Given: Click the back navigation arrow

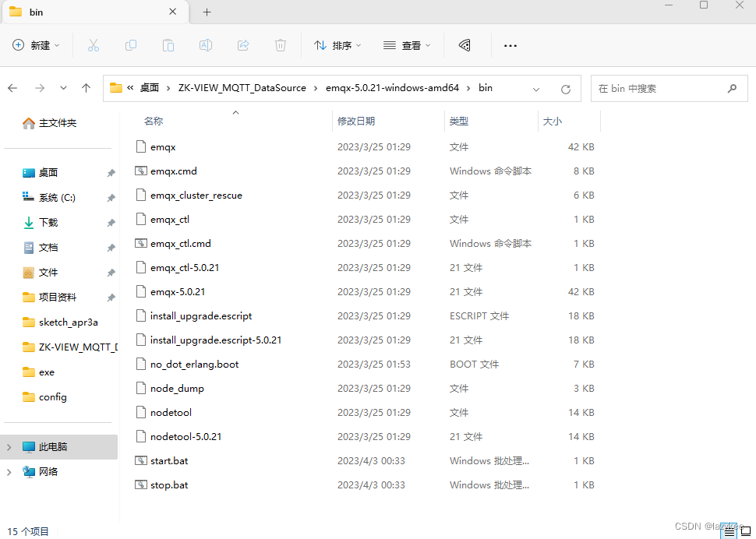Looking at the screenshot, I should pos(12,88).
